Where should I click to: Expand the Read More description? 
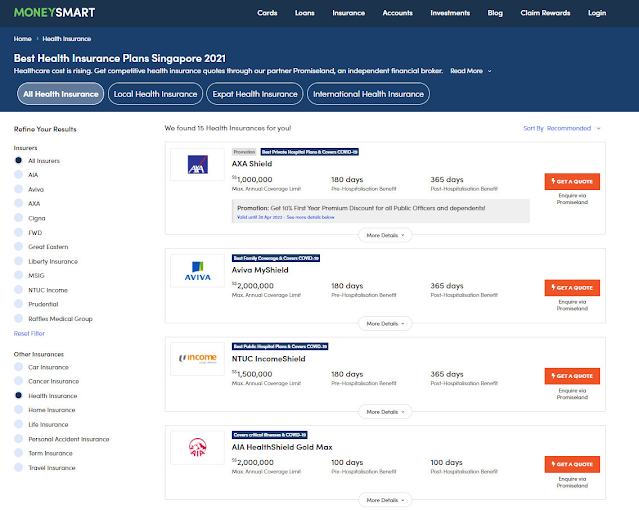click(471, 71)
